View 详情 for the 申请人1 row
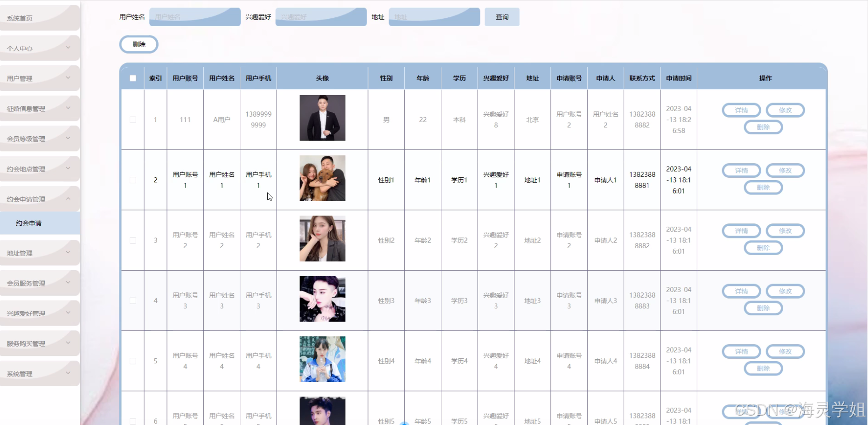The width and height of the screenshot is (868, 425). click(x=741, y=171)
